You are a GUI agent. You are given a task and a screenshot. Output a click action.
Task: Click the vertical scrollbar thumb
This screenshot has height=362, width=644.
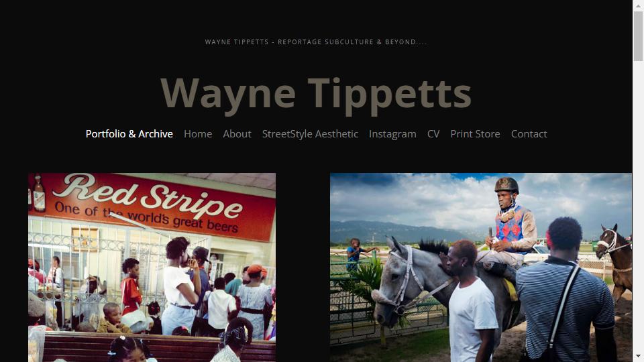(x=638, y=36)
